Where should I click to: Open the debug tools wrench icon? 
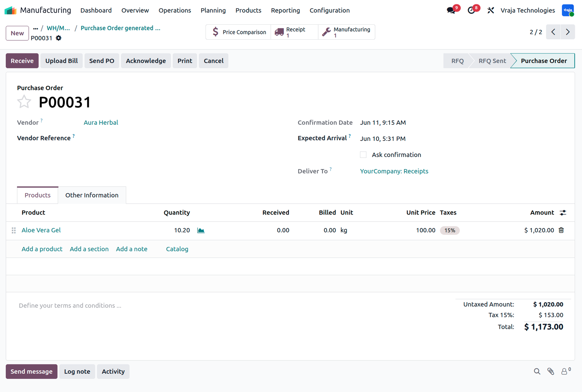(491, 10)
